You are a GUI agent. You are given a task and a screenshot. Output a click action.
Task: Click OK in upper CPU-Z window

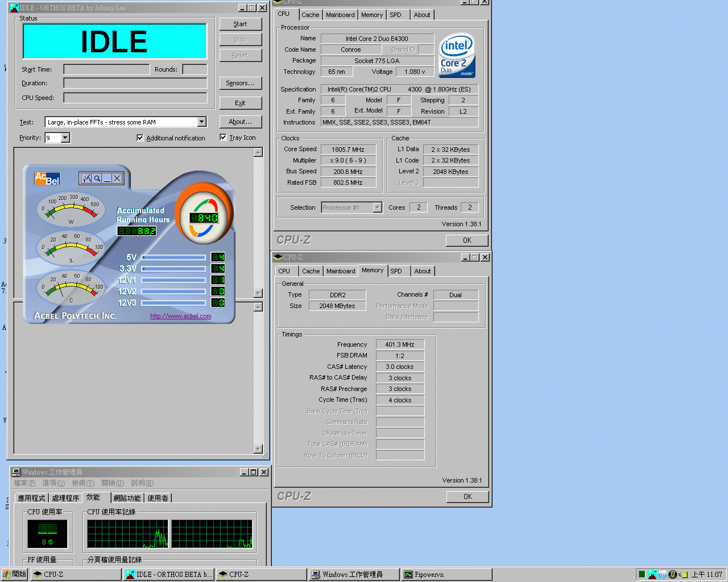coord(467,240)
